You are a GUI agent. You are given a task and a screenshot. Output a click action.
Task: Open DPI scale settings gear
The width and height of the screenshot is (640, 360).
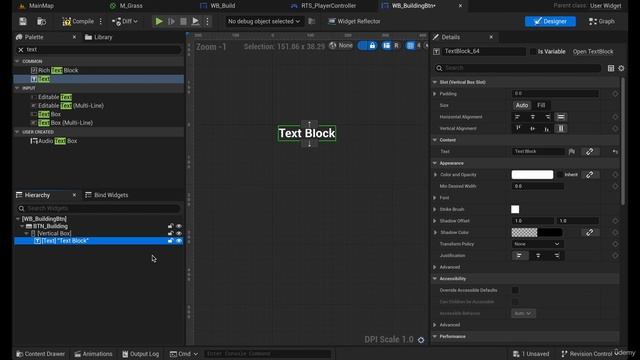pyautogui.click(x=421, y=340)
